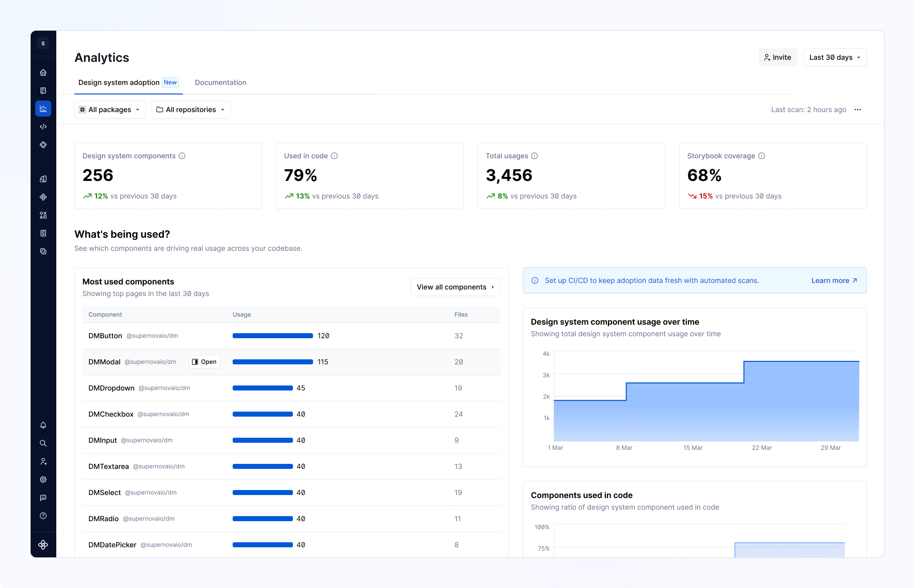
Task: Open the components diamond icon in sidebar
Action: [43, 197]
